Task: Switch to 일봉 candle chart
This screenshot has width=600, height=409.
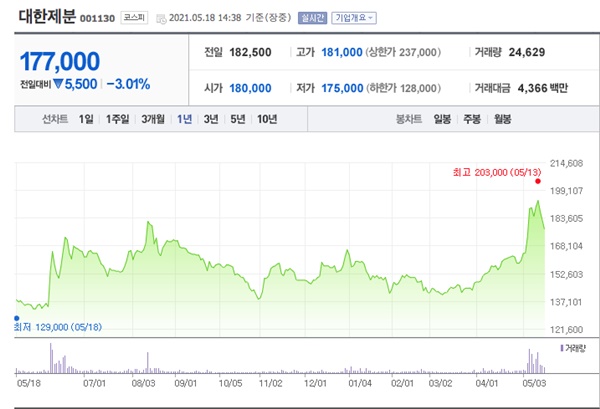Action: click(442, 119)
